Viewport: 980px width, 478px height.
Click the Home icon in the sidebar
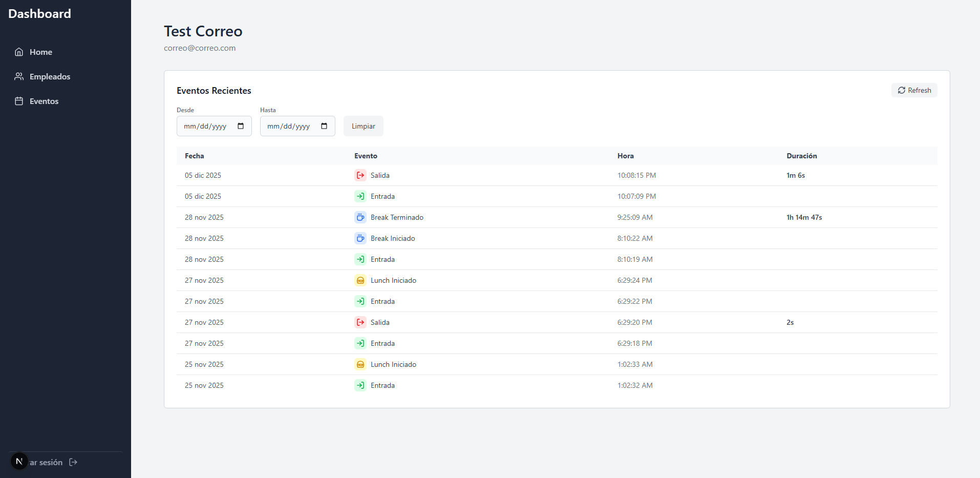pyautogui.click(x=19, y=52)
